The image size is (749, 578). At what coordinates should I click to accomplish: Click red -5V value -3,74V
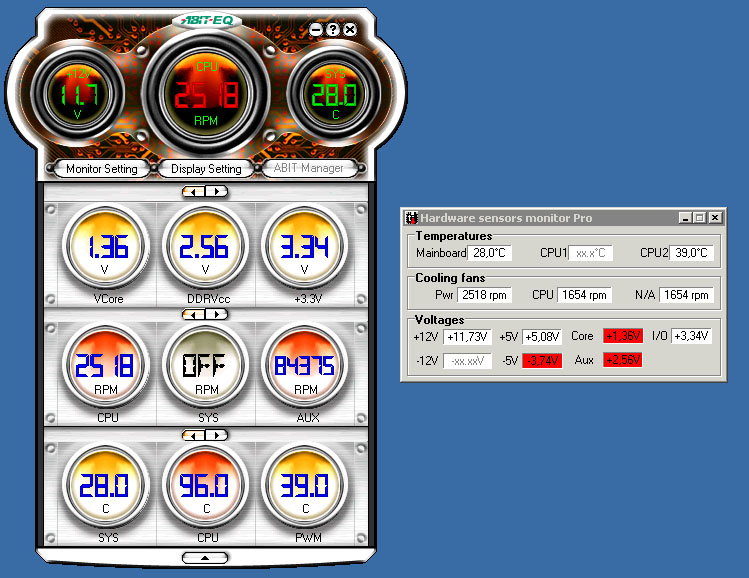coord(542,361)
